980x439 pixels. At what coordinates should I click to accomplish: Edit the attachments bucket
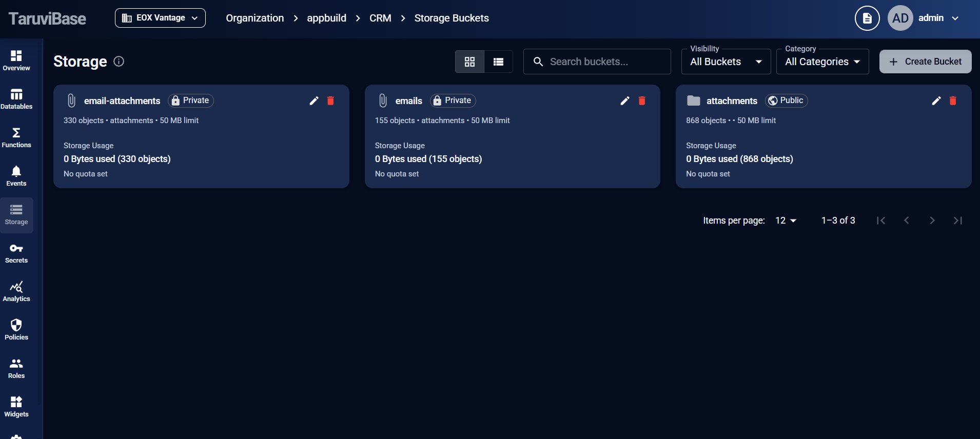[936, 101]
